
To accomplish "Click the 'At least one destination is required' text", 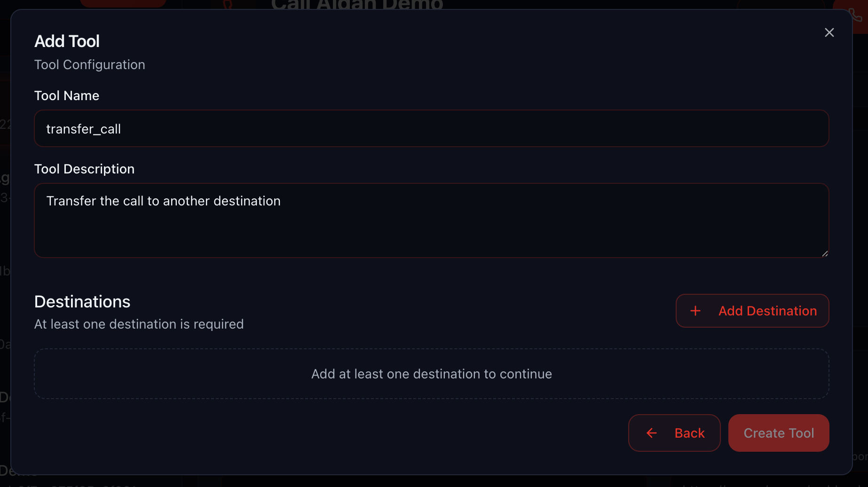I will pos(139,324).
